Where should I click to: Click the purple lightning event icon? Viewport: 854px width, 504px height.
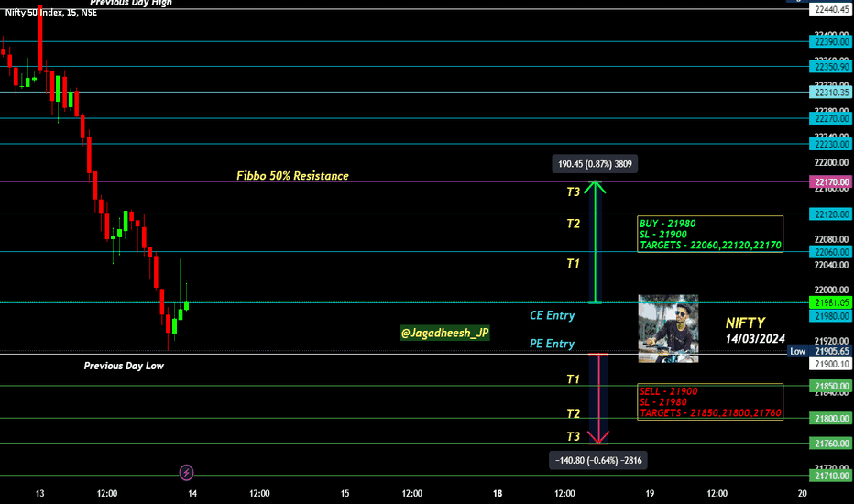pos(186,473)
